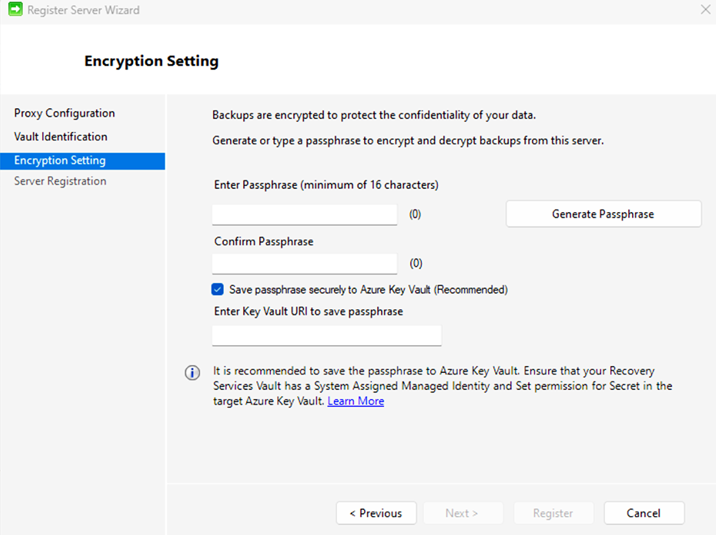Open the Server Registration step

point(60,181)
